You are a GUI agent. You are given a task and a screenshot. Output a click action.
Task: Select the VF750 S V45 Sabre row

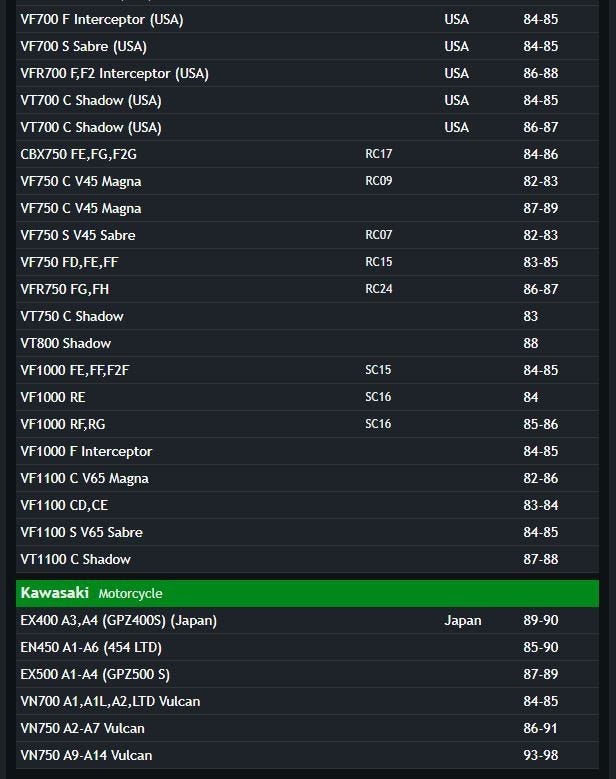pos(307,235)
